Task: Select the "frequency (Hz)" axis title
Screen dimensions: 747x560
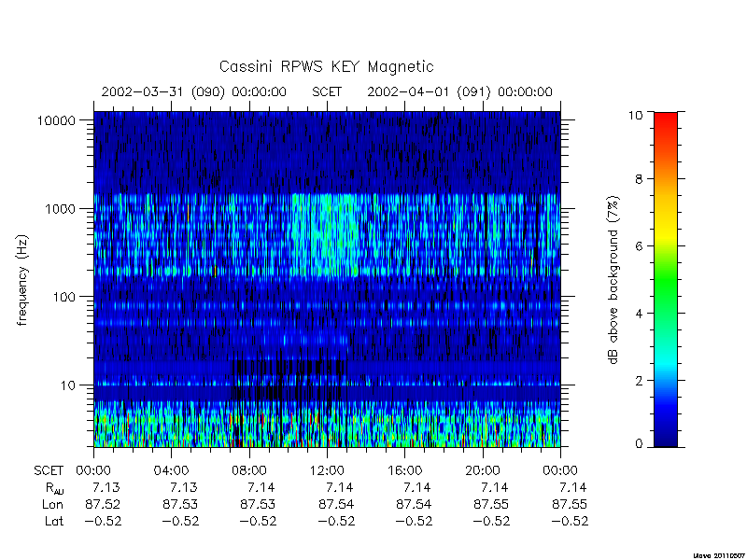Action: [x=22, y=280]
